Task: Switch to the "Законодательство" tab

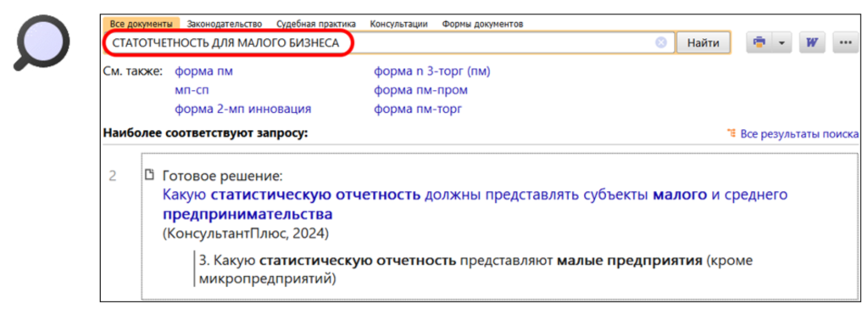Action: [x=224, y=24]
